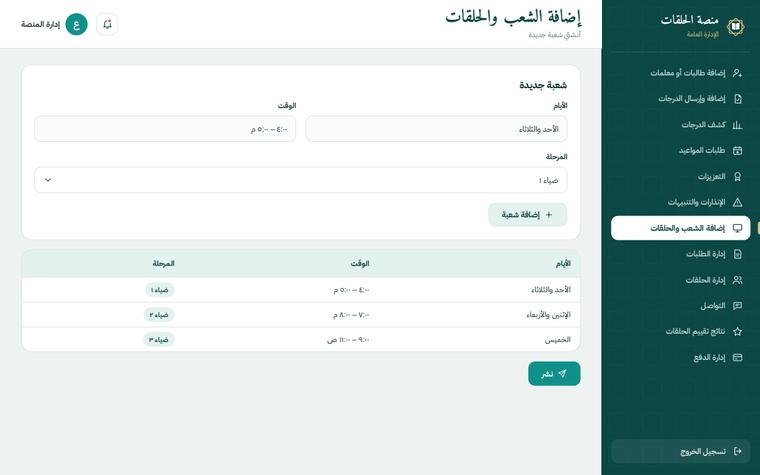Screen dimensions: 760x475
Task: Open notifications via the bell icon
Action: click(107, 24)
